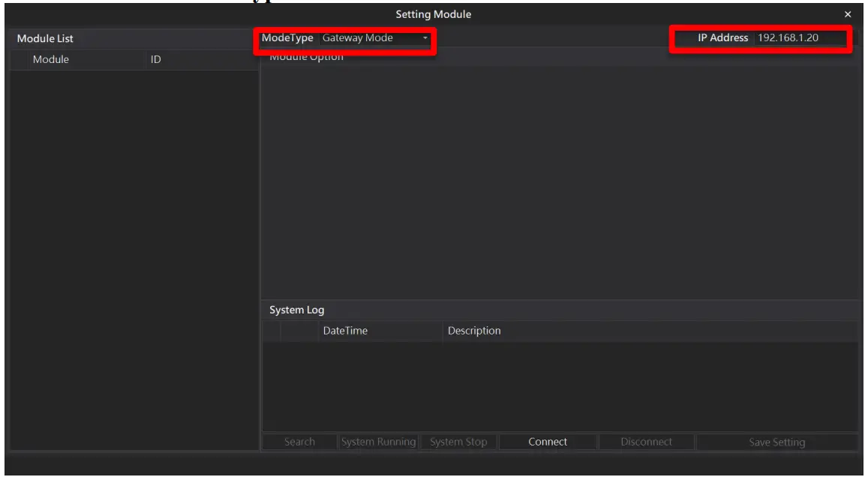Click the Module List panel title
Viewport: 868px width, 477px height.
point(45,39)
